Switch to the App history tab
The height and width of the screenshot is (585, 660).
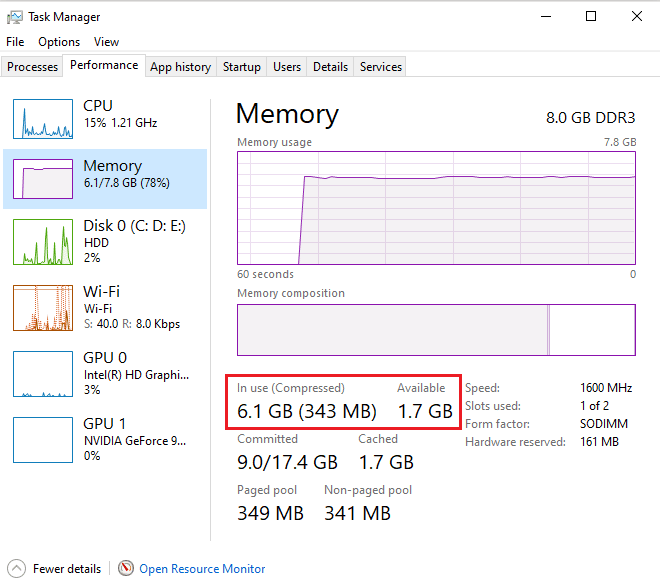tap(181, 67)
